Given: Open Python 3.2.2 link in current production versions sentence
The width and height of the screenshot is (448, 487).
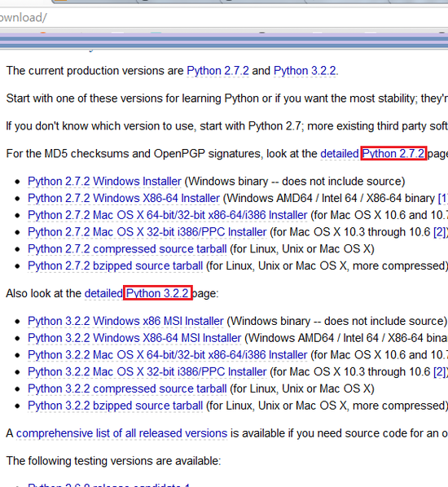Looking at the screenshot, I should point(305,71).
